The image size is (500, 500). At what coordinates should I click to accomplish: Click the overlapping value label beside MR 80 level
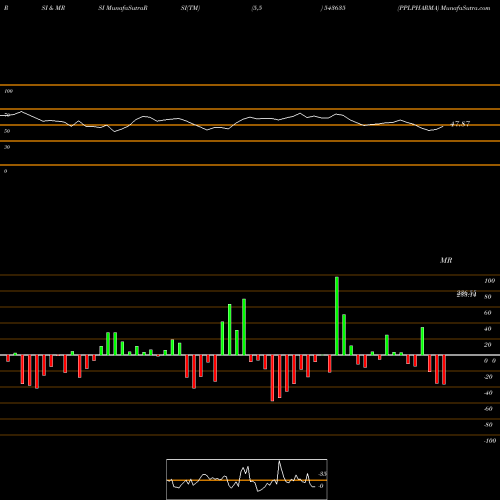[x=466, y=294]
